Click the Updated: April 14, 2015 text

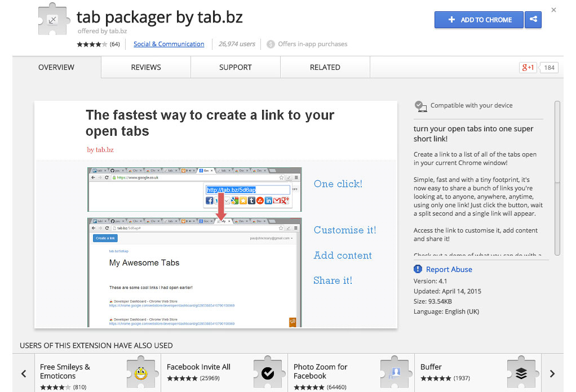coord(447,291)
